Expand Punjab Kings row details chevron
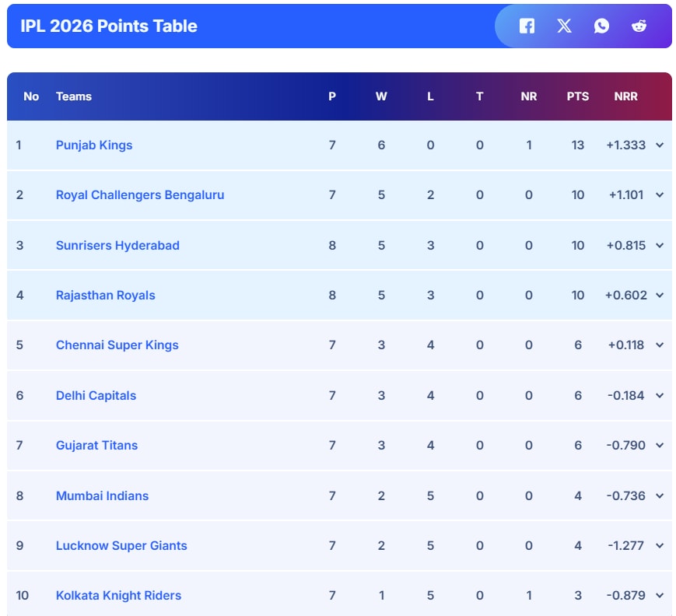This screenshot has width=676, height=616. (660, 145)
